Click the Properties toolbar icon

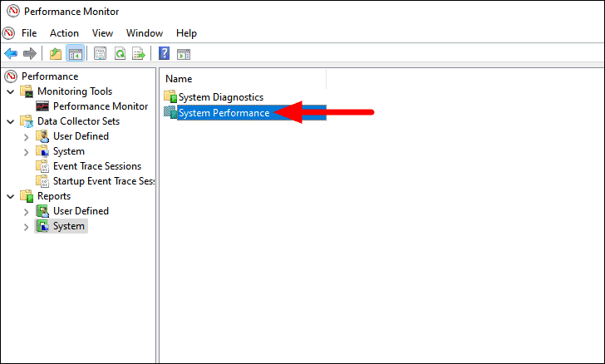[x=101, y=54]
